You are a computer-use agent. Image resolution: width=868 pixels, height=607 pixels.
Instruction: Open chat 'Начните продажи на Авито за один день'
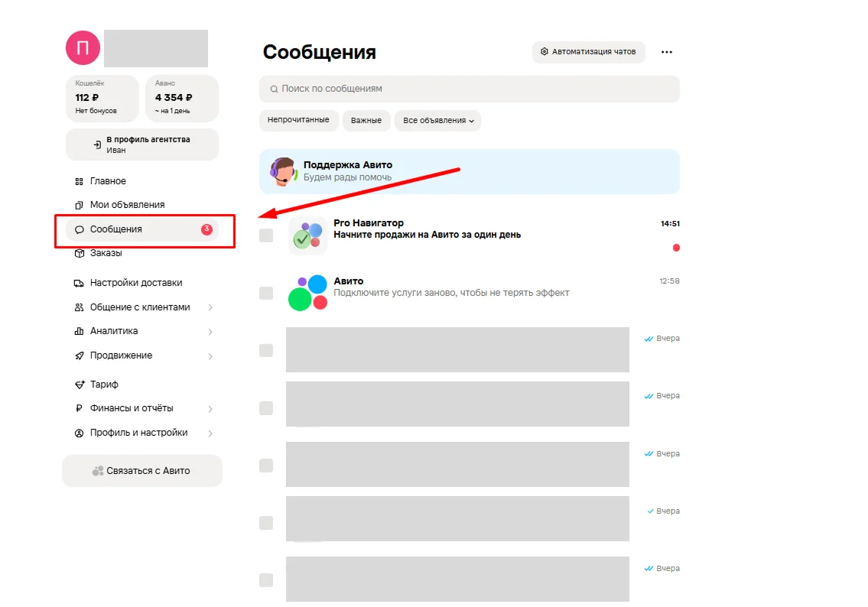427,235
